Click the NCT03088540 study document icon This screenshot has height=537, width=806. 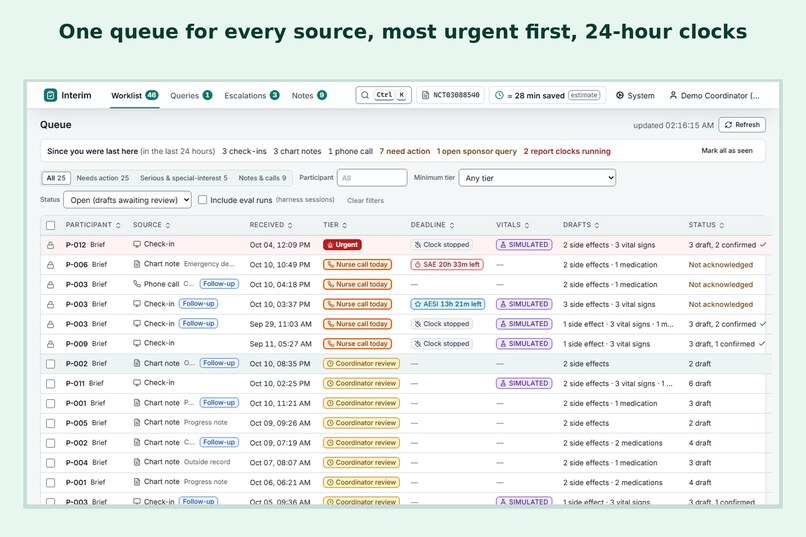coord(426,95)
